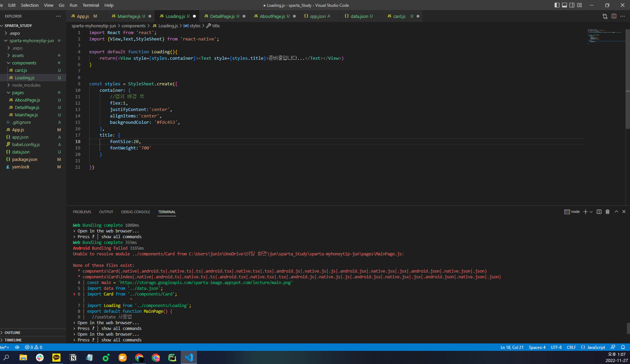Change indentation via Spaces: 4 indicator
The image size is (630, 364).
537,347
